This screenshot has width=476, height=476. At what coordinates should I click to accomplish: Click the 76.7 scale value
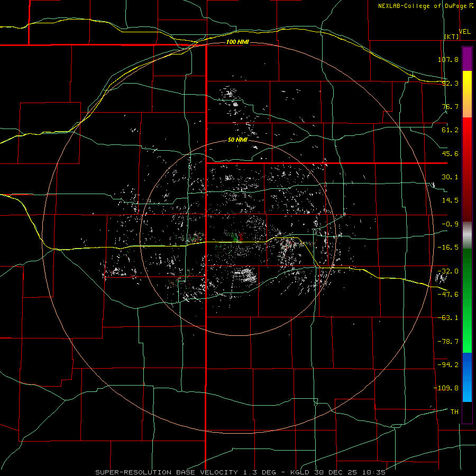tap(450, 106)
